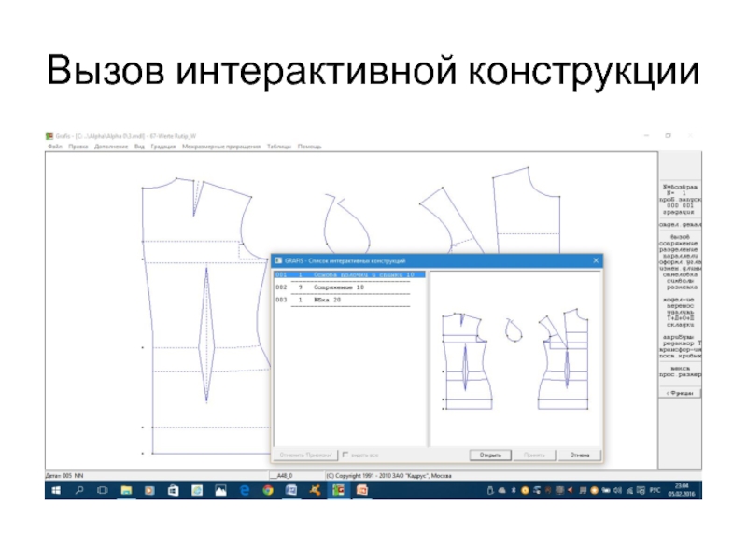Open the Вид menu

pyautogui.click(x=139, y=147)
